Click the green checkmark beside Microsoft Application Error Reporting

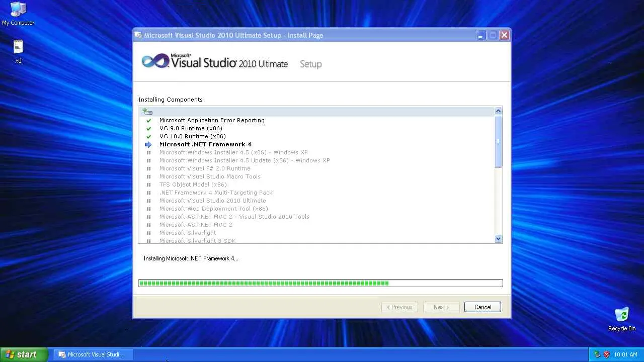(x=148, y=121)
